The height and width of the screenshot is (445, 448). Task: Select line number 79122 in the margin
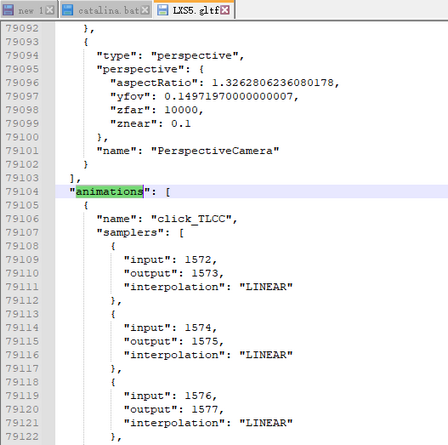click(x=22, y=437)
